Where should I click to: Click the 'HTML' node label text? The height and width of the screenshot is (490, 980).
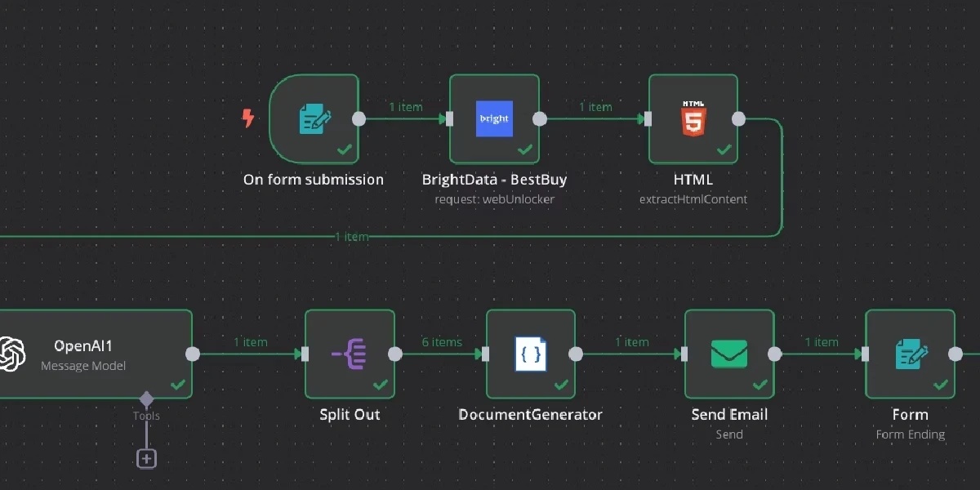point(693,180)
